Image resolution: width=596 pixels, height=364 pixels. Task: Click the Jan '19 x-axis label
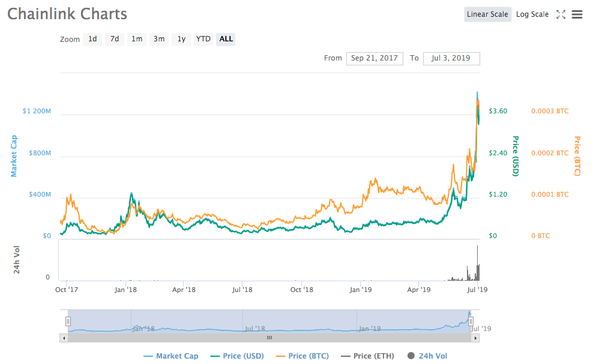pos(360,290)
